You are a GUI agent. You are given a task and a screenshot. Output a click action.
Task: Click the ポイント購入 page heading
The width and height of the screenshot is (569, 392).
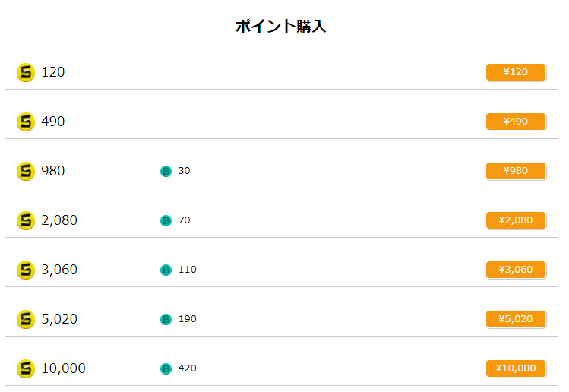pyautogui.click(x=280, y=26)
